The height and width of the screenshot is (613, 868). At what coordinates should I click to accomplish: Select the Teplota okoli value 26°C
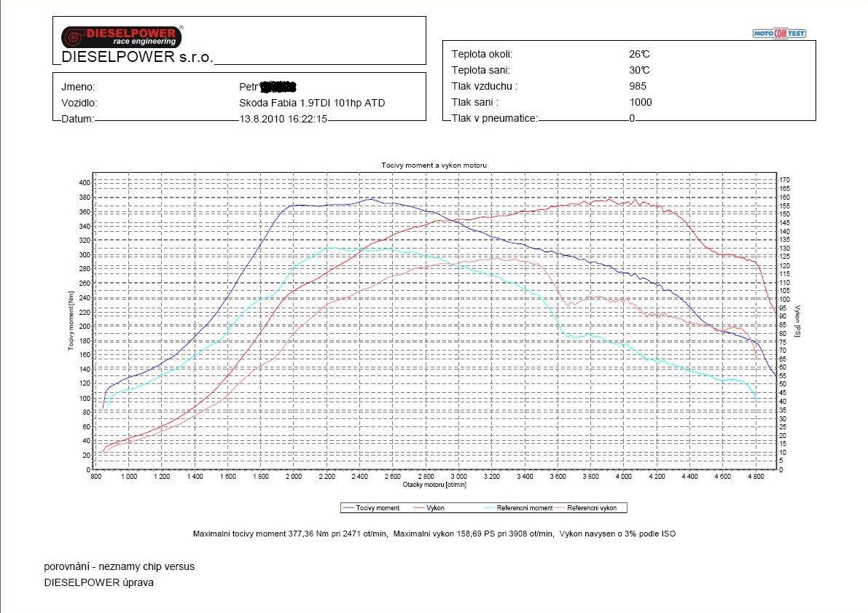(639, 54)
